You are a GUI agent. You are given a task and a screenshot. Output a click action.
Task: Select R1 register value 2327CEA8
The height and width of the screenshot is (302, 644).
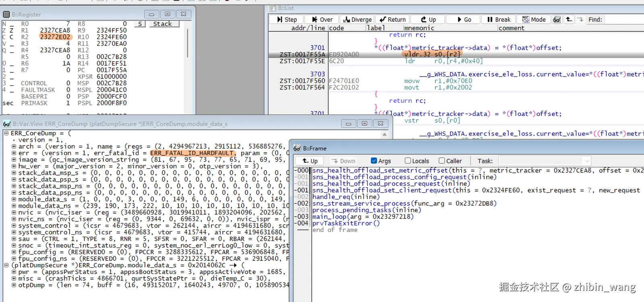point(55,30)
